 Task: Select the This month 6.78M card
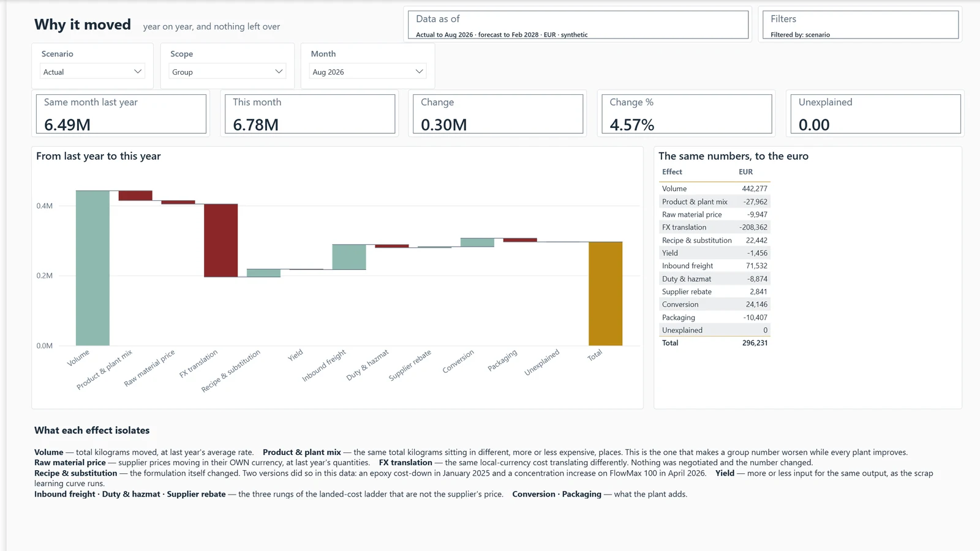(310, 114)
